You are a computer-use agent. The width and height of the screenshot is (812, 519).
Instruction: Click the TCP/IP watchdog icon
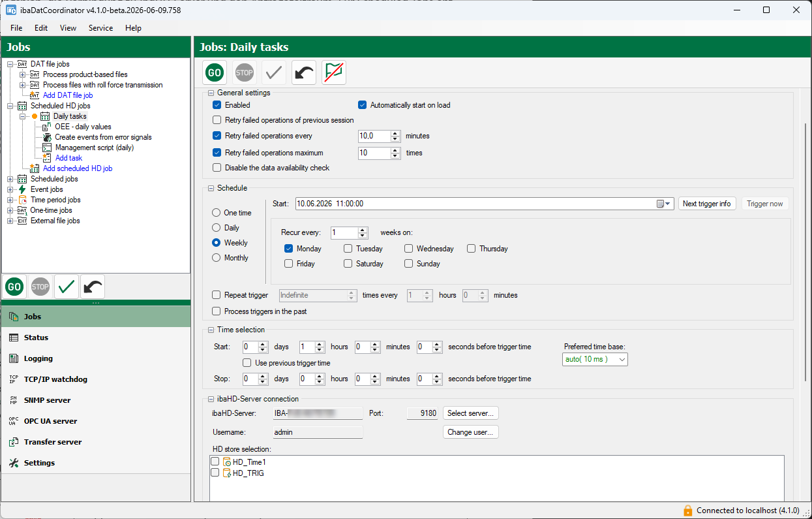click(x=14, y=379)
